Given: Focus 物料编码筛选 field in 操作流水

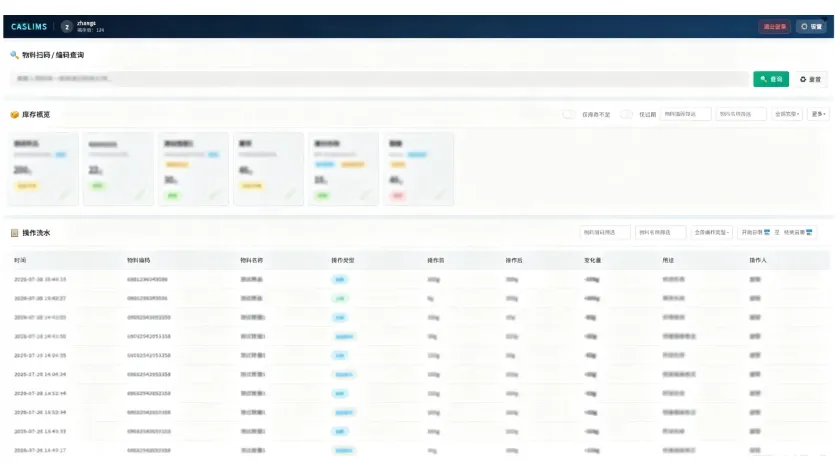Looking at the screenshot, I should [605, 233].
